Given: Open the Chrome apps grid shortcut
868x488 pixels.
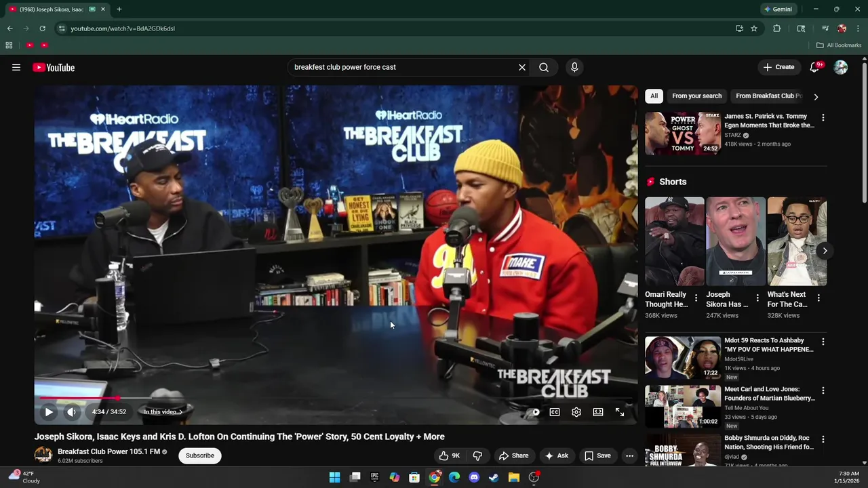Looking at the screenshot, I should (x=9, y=45).
